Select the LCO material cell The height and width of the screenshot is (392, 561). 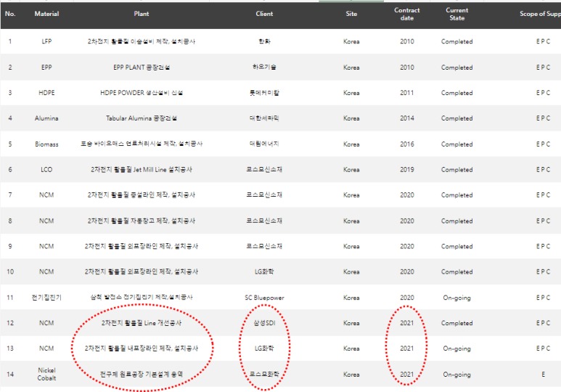click(x=46, y=170)
